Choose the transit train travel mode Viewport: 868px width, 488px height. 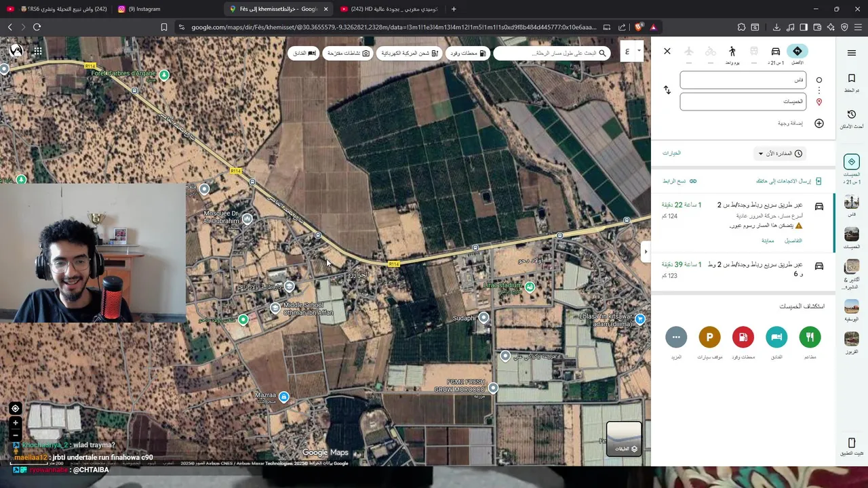point(754,51)
